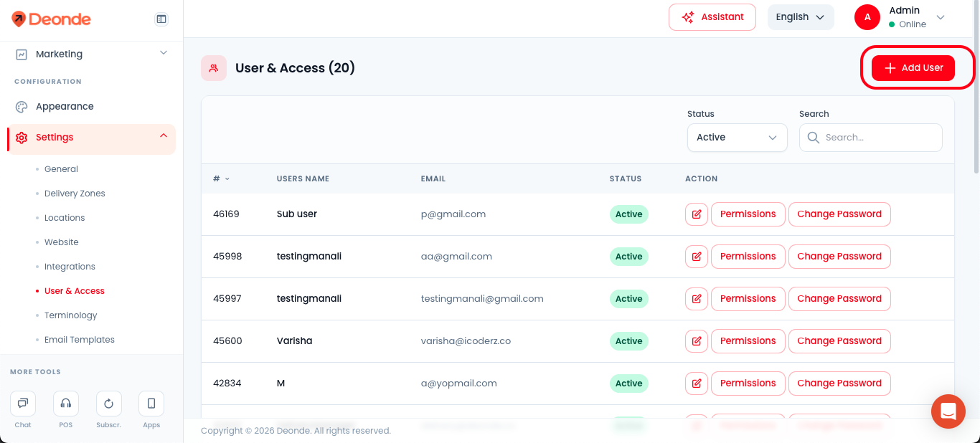The image size is (980, 443).
Task: Open Email Templates settings
Action: click(80, 340)
